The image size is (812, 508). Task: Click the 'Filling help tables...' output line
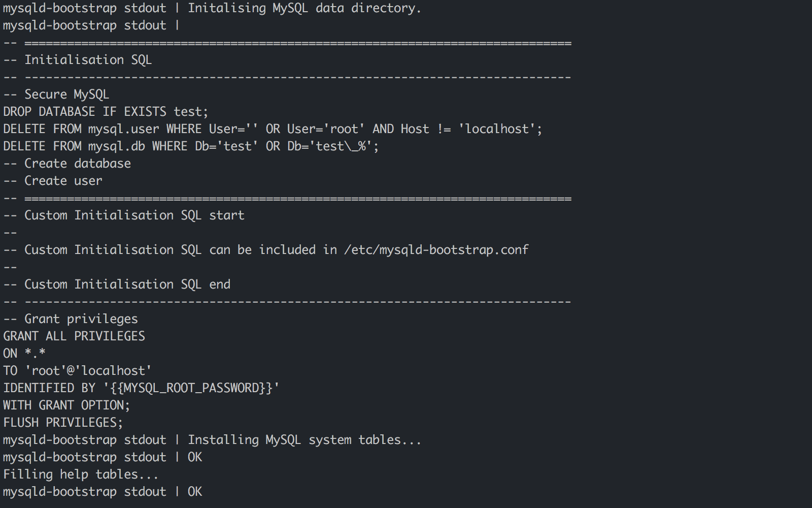81,474
